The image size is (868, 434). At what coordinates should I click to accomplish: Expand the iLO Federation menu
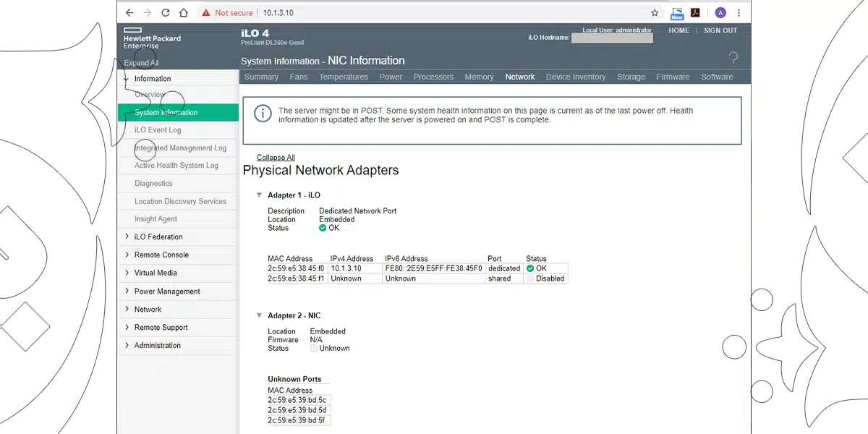(x=158, y=237)
